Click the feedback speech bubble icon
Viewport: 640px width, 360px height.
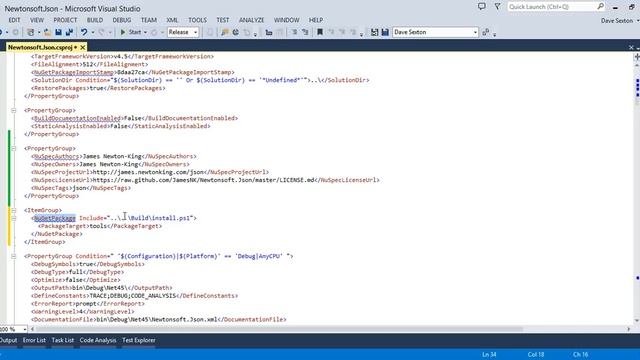click(482, 7)
